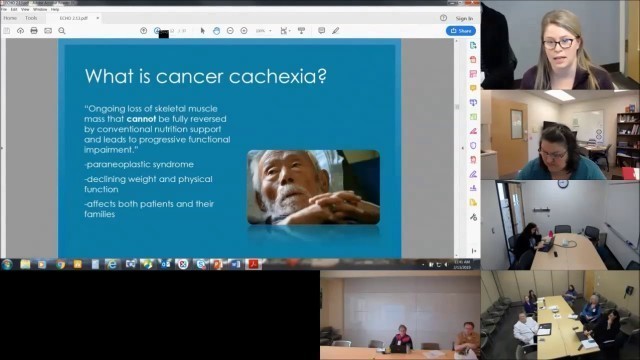The image size is (640, 360).
Task: Select the video tile of woman in teal
Action: point(560,135)
